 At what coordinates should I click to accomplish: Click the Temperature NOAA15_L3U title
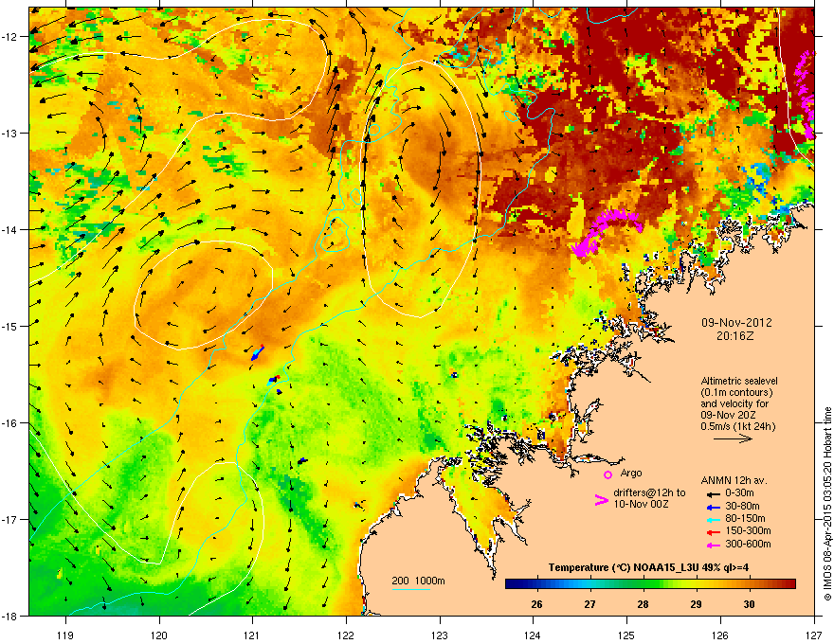648,568
